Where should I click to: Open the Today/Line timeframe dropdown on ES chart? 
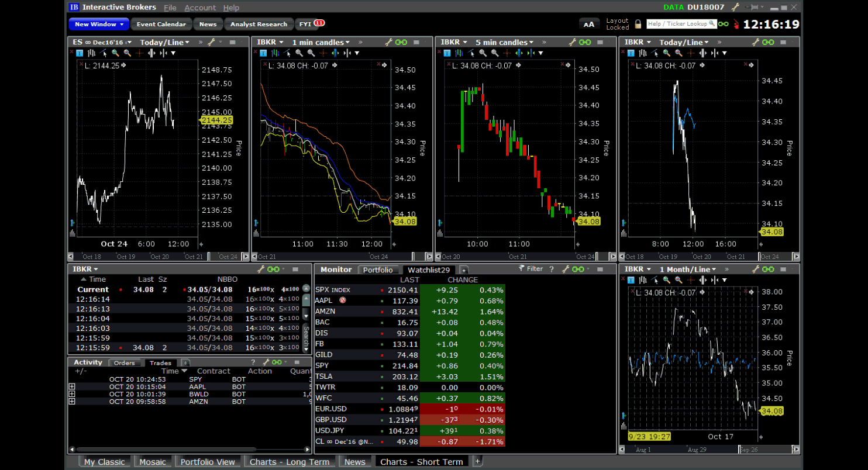[x=164, y=42]
